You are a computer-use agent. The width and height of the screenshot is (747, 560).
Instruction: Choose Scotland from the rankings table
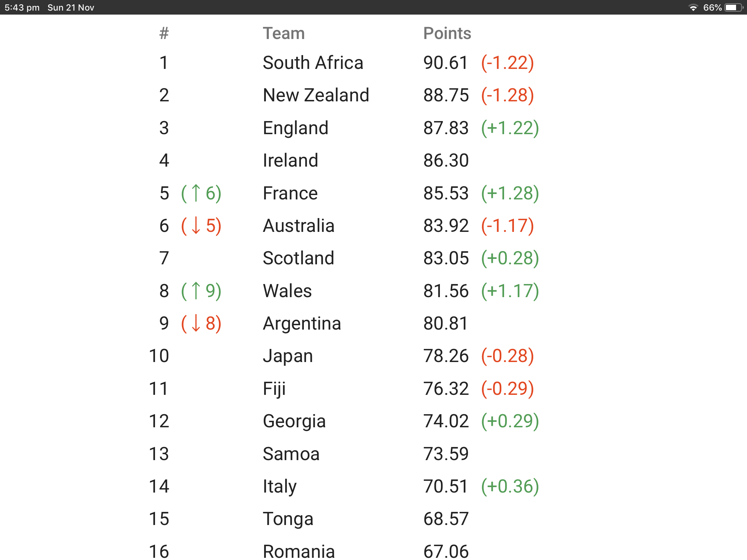298,258
